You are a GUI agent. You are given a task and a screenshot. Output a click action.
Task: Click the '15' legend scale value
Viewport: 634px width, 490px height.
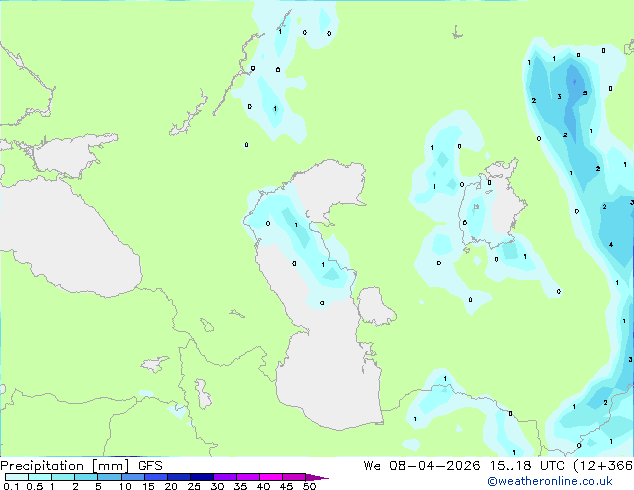[148, 486]
